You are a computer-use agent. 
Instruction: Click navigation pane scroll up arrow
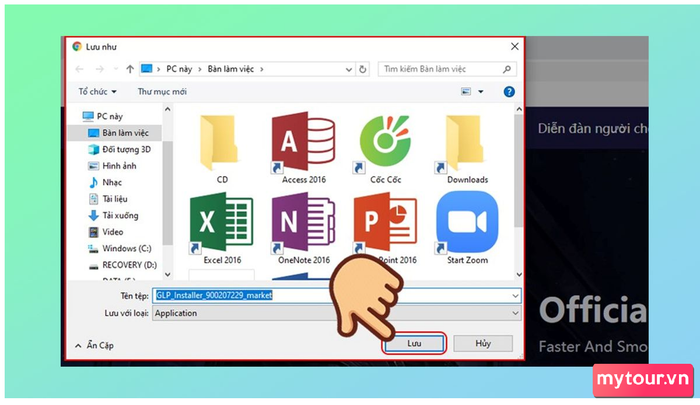167,109
